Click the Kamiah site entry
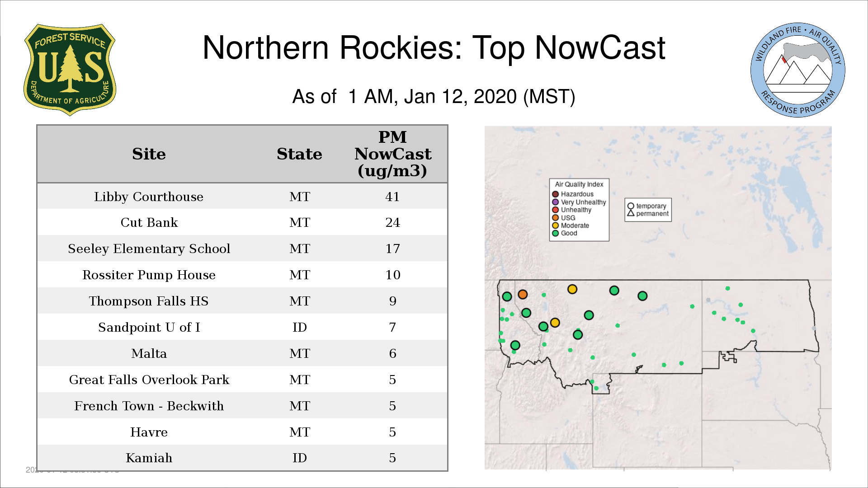Viewport: 868px width, 488px height. pos(149,458)
